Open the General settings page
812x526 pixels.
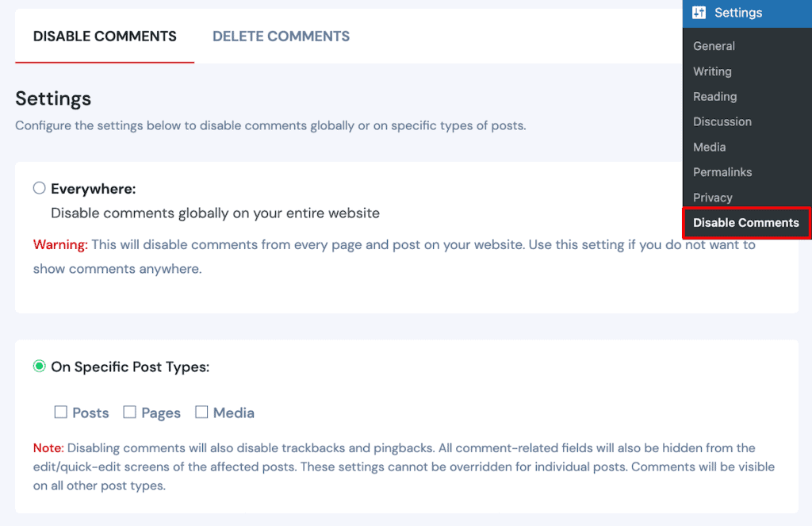(x=714, y=45)
